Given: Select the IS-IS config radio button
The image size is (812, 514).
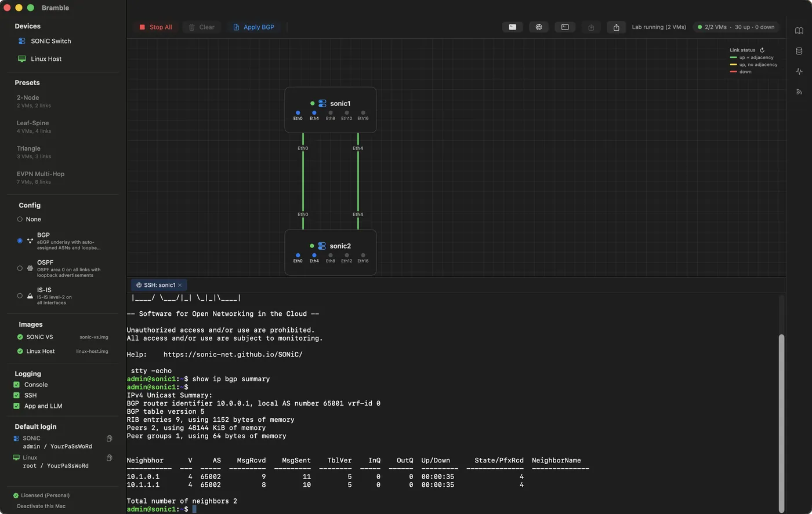Looking at the screenshot, I should [20, 296].
